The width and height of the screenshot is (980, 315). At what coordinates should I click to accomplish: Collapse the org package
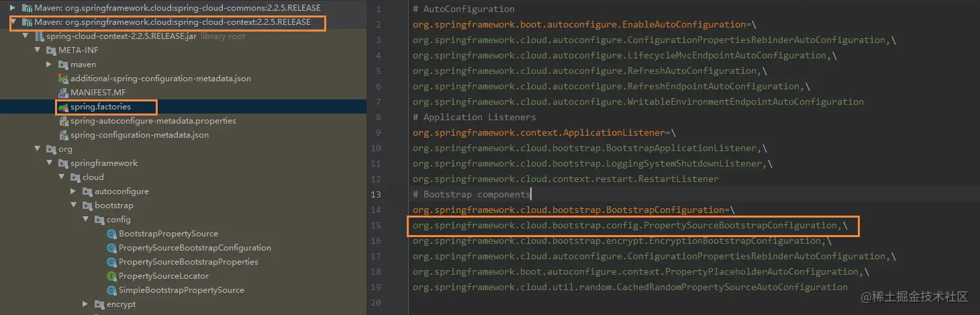point(38,149)
